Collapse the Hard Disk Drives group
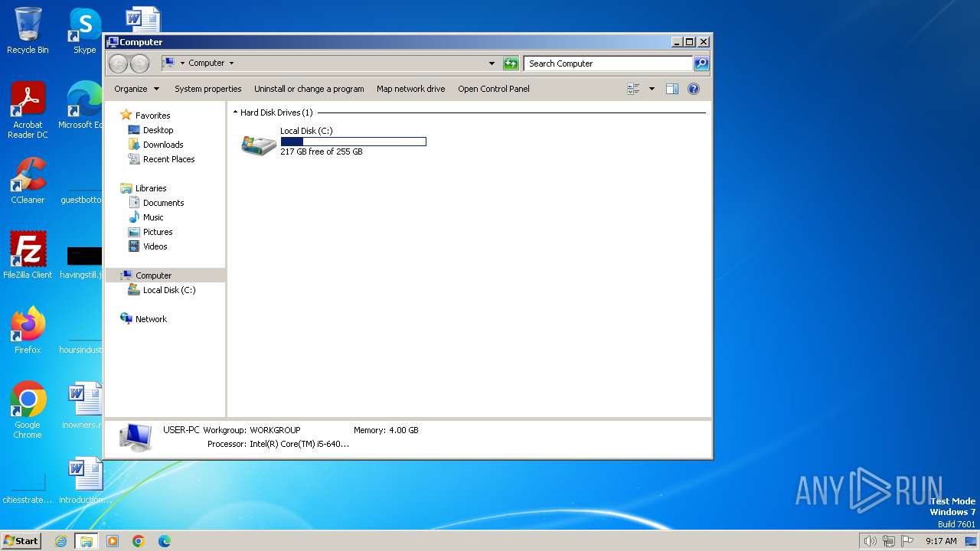Screen dimensions: 980x551 click(235, 112)
